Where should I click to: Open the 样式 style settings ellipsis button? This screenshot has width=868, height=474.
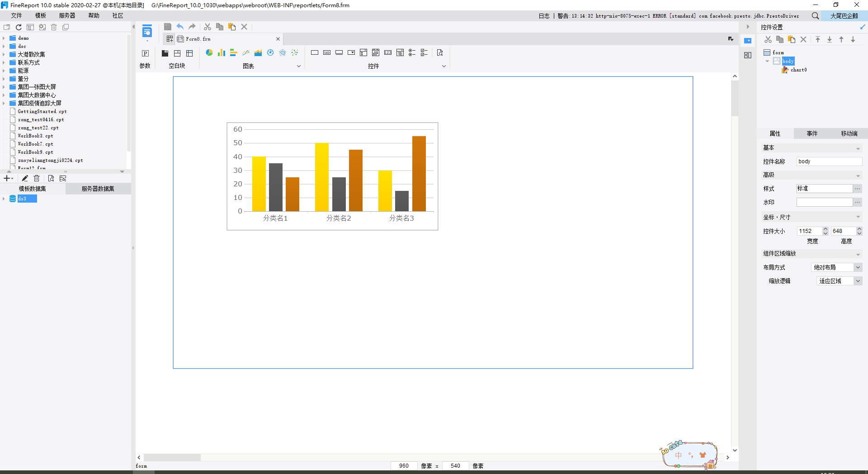coord(858,189)
